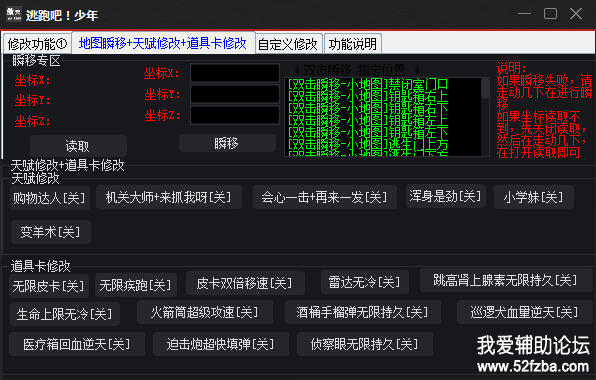Enable 火箭筒超级攻速[关]

(x=204, y=312)
